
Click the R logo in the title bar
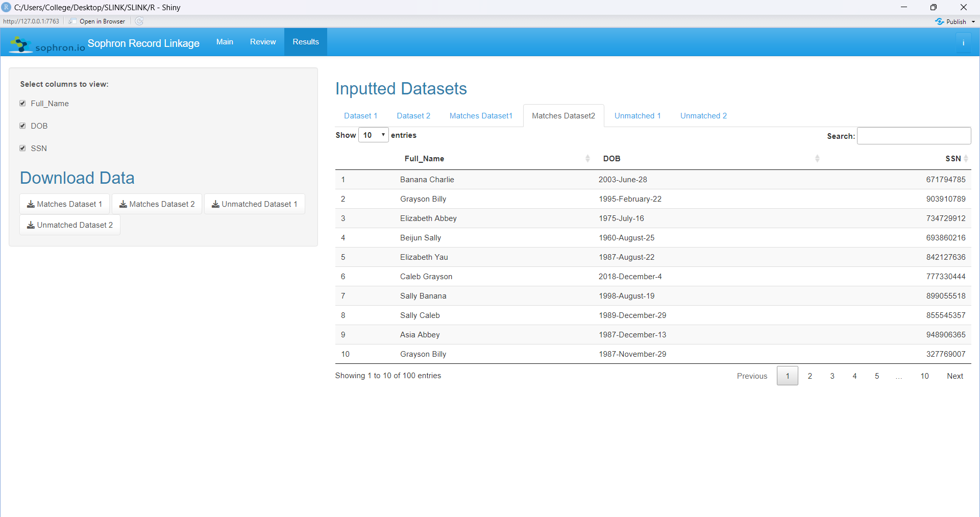[7, 7]
